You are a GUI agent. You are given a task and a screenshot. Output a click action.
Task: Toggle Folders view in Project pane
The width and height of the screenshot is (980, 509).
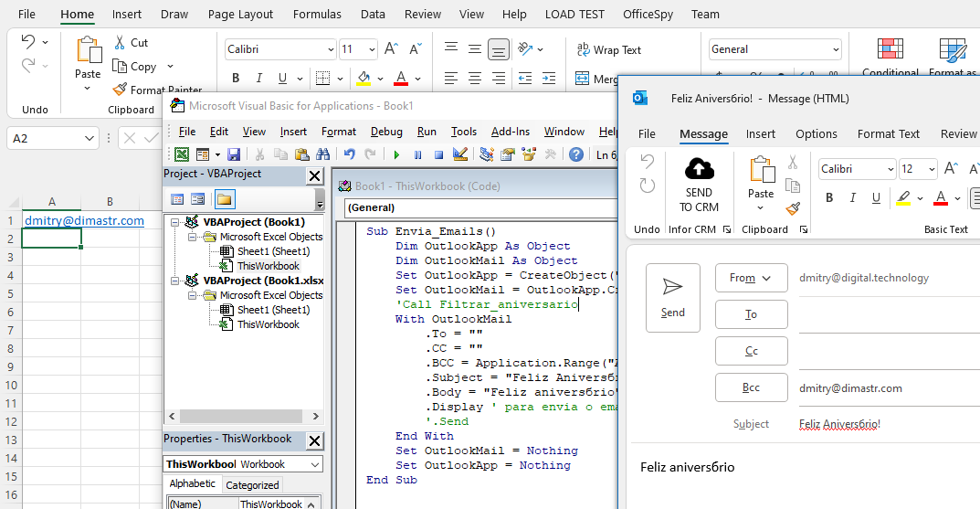click(224, 199)
